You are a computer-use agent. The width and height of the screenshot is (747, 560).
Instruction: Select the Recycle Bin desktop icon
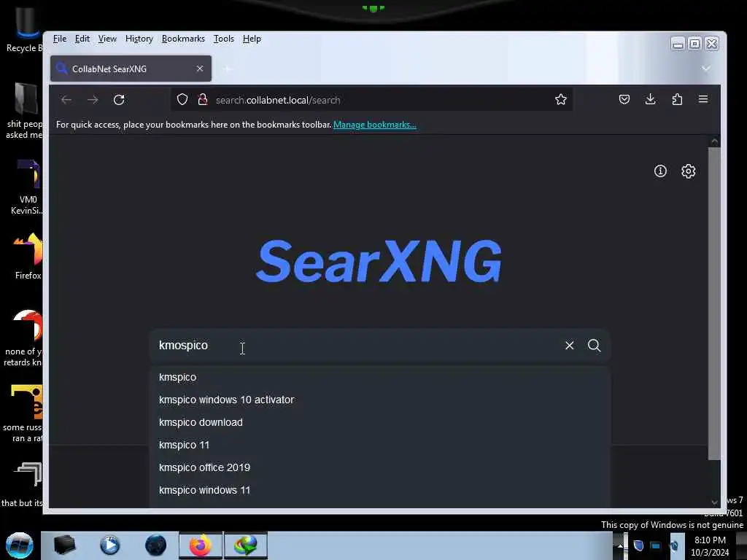pyautogui.click(x=24, y=29)
